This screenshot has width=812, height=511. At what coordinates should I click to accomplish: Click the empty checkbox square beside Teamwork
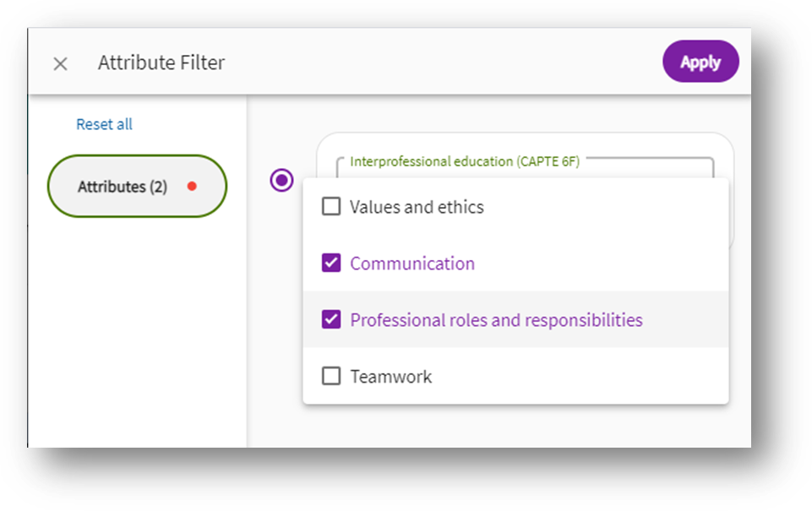tap(330, 376)
